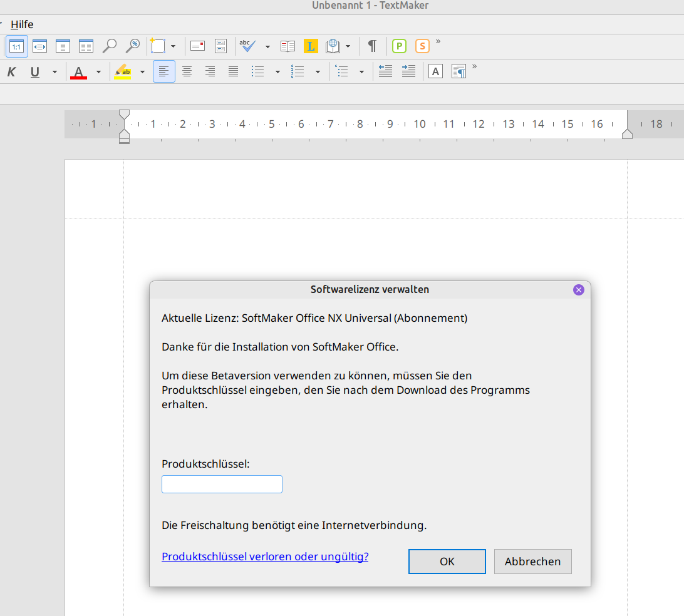Click 'Die Freischaltung benötigt eine Internetverbindung.' text
Screen dimensions: 684x616
(294, 525)
